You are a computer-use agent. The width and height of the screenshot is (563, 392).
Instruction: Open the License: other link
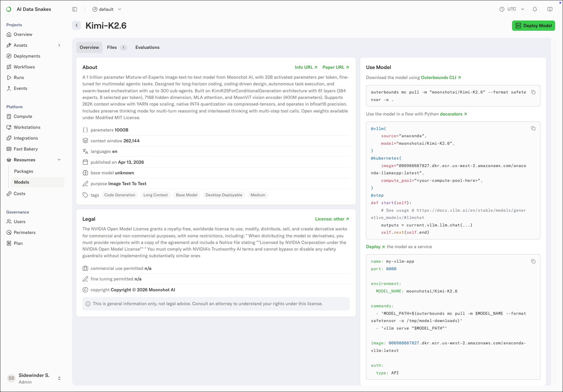(x=332, y=219)
